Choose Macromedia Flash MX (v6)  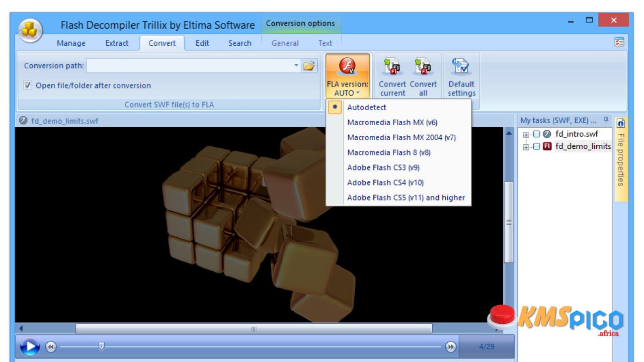(x=398, y=122)
